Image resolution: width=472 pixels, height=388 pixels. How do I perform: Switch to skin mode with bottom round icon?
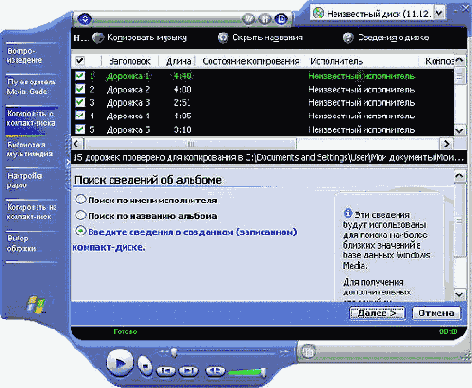point(308,351)
